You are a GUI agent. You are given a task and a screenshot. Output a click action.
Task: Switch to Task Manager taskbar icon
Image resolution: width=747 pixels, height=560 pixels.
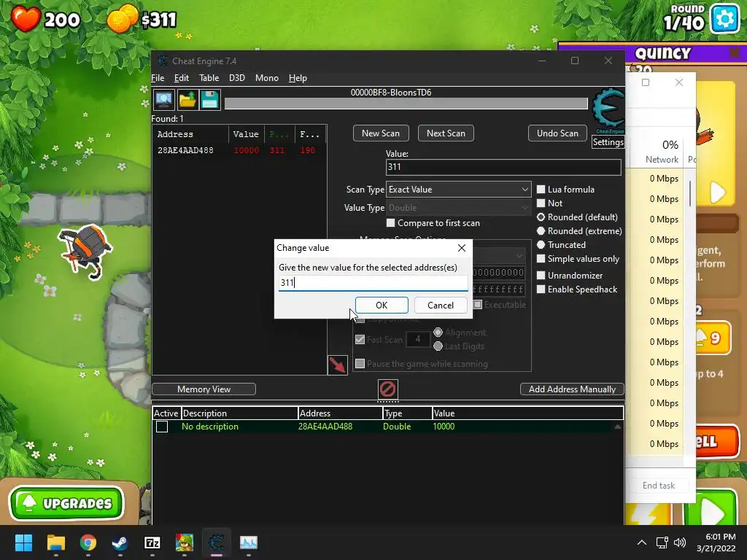[248, 542]
